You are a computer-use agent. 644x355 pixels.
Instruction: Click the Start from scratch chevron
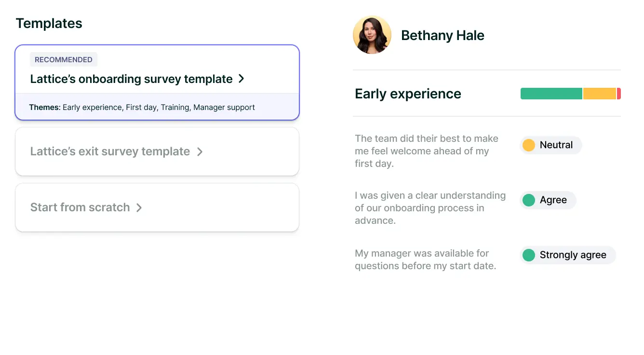coord(139,207)
